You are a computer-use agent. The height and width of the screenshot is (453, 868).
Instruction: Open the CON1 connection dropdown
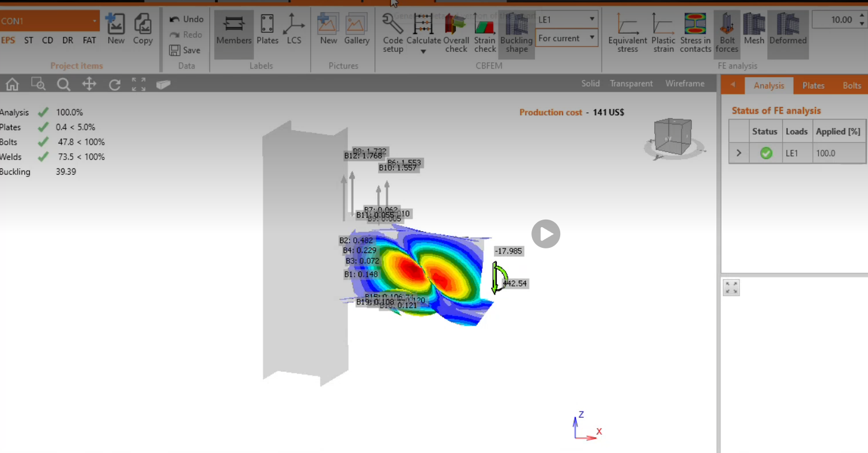(x=50, y=21)
